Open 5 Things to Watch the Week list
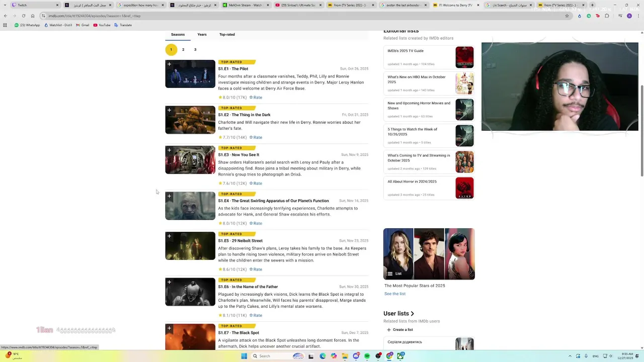 pos(429,136)
